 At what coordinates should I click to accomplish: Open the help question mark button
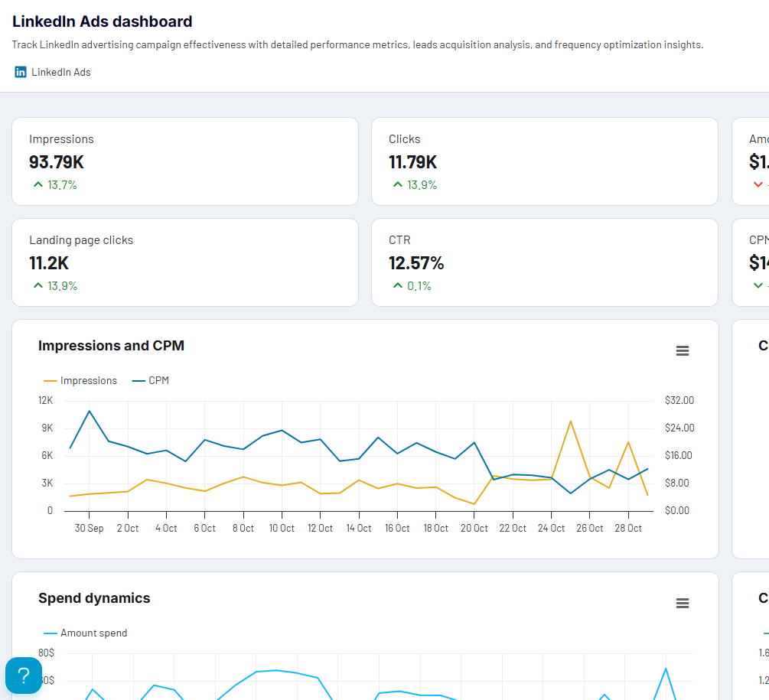(x=24, y=676)
